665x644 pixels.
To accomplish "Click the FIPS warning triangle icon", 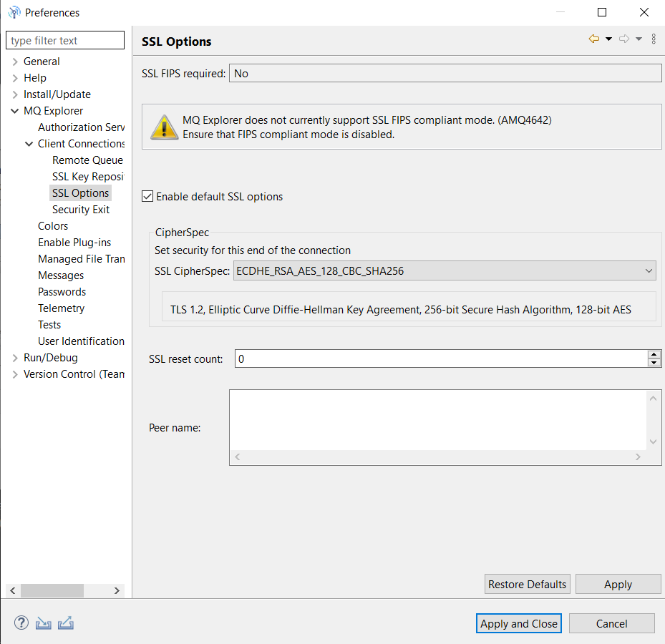I will tap(165, 127).
